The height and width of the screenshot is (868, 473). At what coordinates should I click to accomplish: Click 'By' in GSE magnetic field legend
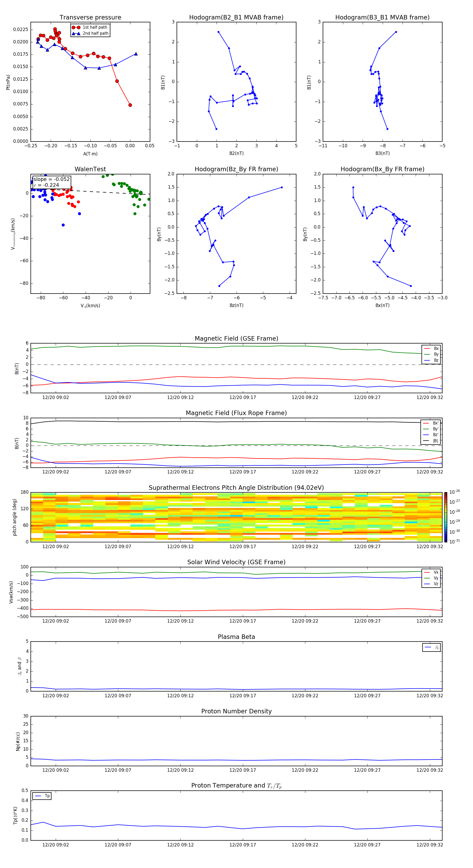[x=436, y=355]
